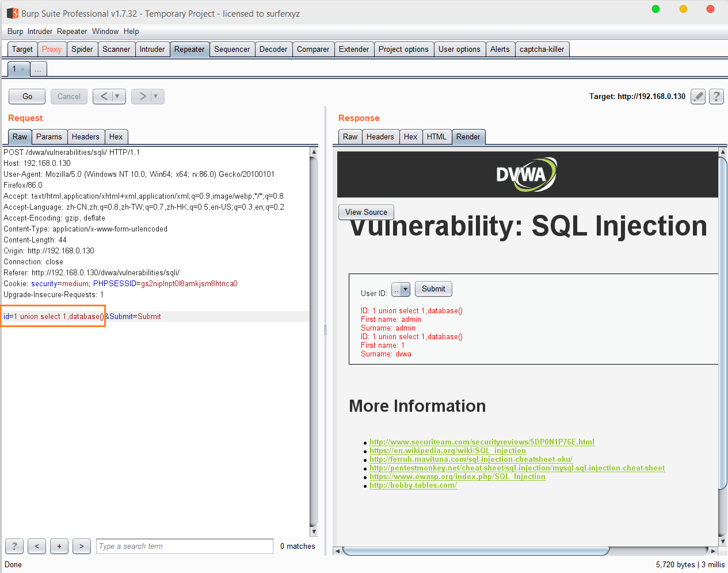Open the Wikipedia SQL_injection link
This screenshot has width=728, height=573.
point(448,450)
